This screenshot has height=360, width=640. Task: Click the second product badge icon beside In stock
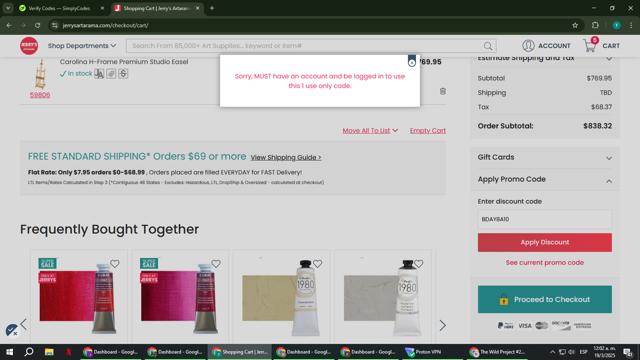click(x=111, y=73)
